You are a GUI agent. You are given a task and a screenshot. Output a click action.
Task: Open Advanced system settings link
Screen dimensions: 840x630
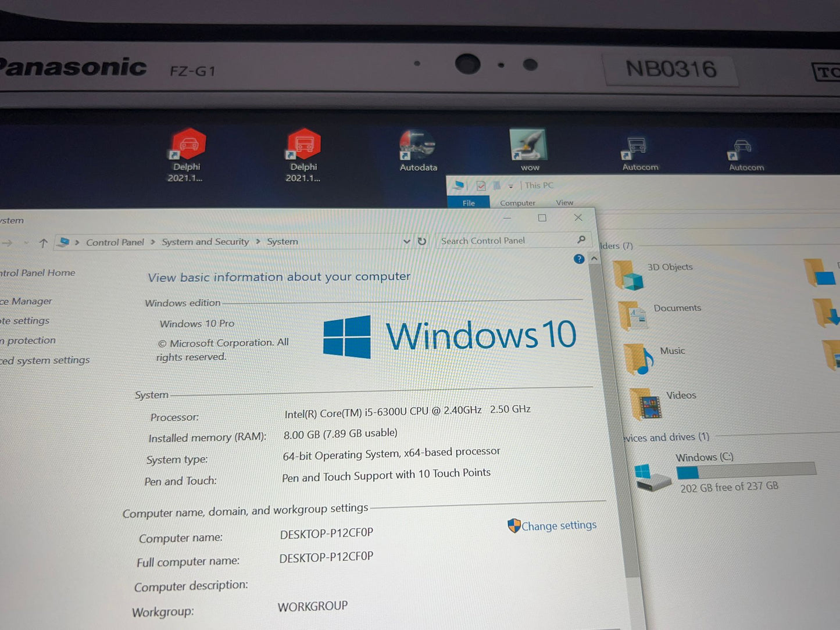click(x=45, y=360)
